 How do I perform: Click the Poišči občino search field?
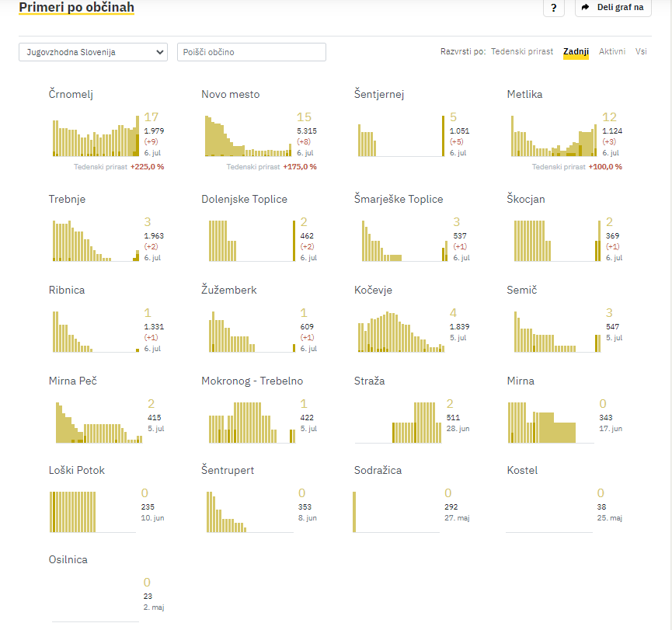(x=252, y=52)
